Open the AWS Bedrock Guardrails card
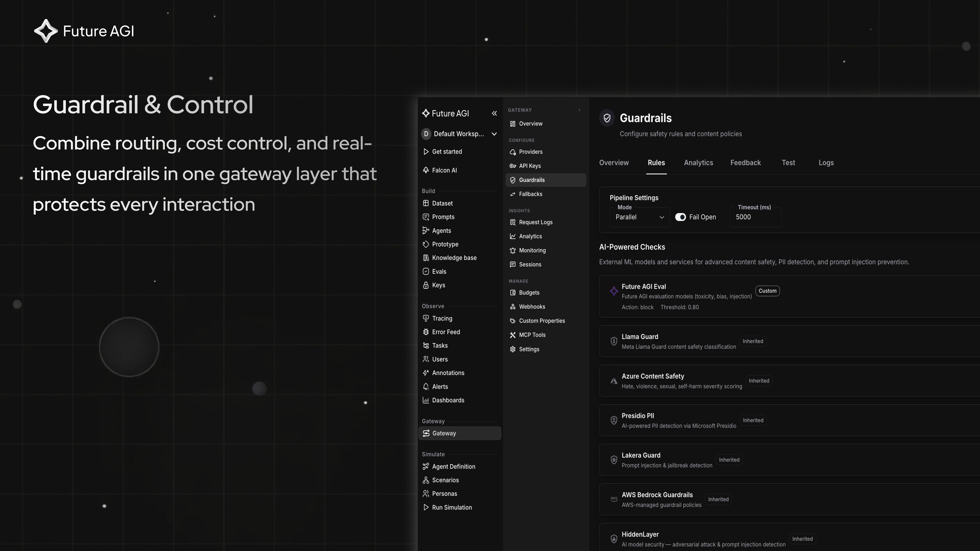The height and width of the screenshot is (551, 980). (x=789, y=499)
